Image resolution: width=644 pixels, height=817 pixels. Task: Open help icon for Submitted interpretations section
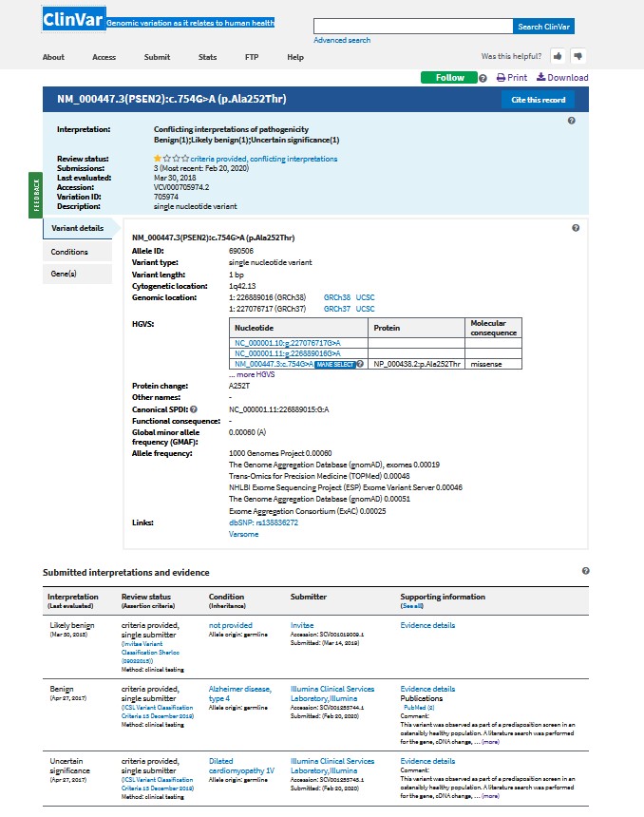tap(586, 571)
